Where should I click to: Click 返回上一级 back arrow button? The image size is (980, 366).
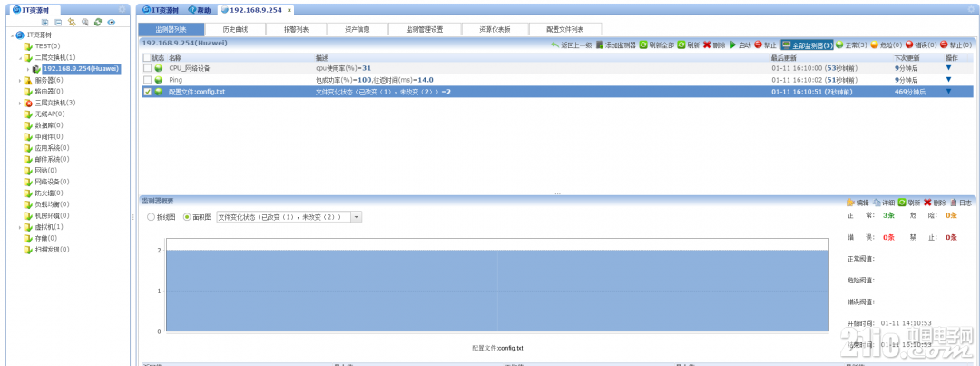tap(571, 45)
